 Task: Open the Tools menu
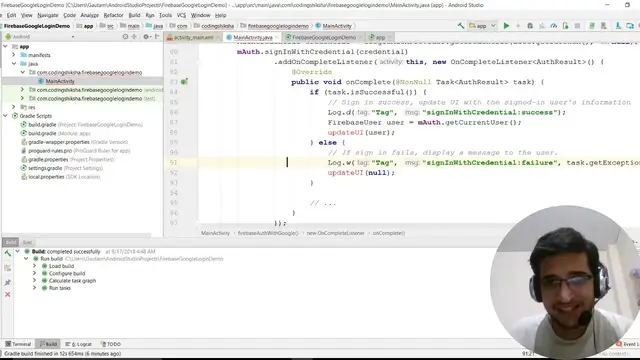(x=165, y=15)
